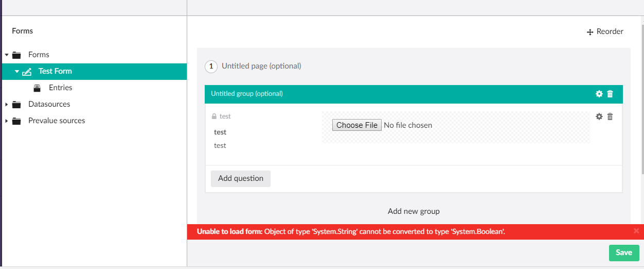Click the Test Form edit icon

(x=27, y=72)
